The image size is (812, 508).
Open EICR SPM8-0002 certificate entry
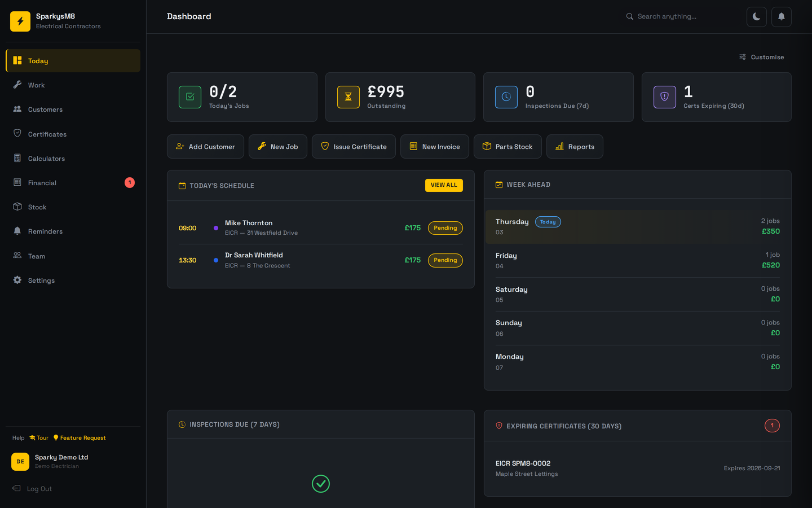click(638, 468)
